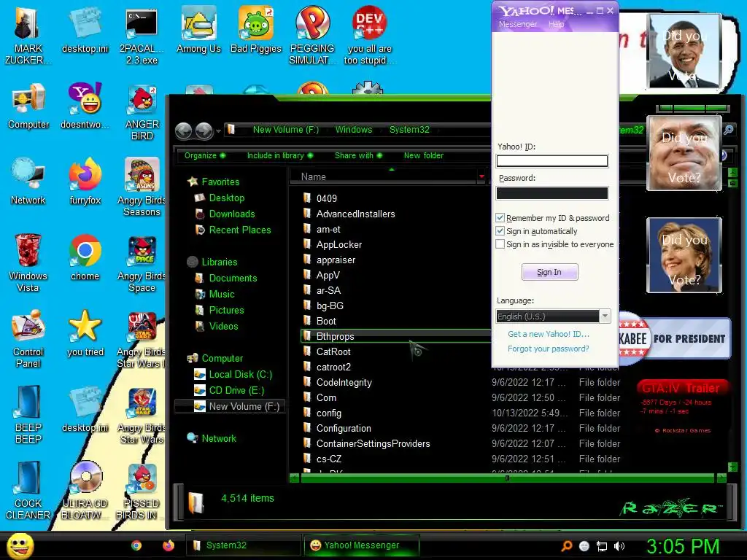Click the Get a new Yahoo! ID link
This screenshot has height=560, width=747.
tap(549, 334)
